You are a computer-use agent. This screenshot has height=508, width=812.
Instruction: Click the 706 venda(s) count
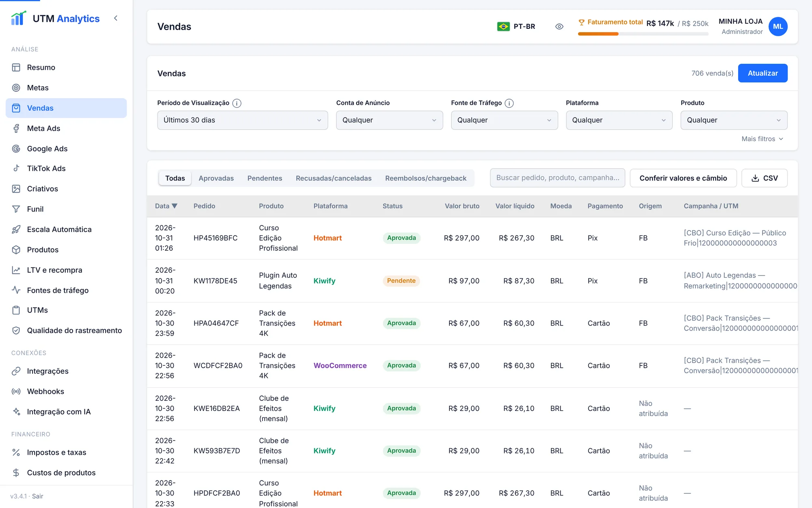[x=712, y=74]
